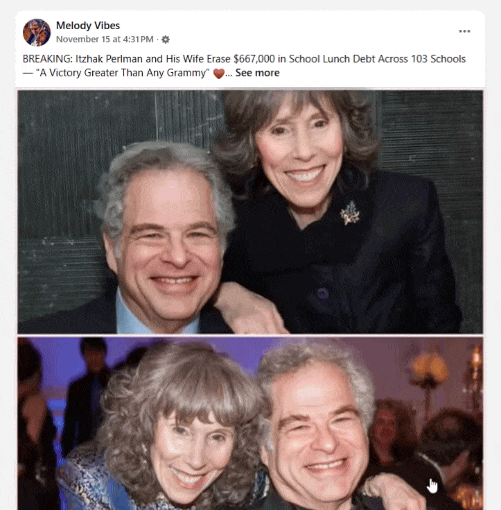Open the post's November 15 timestamp link

105,39
